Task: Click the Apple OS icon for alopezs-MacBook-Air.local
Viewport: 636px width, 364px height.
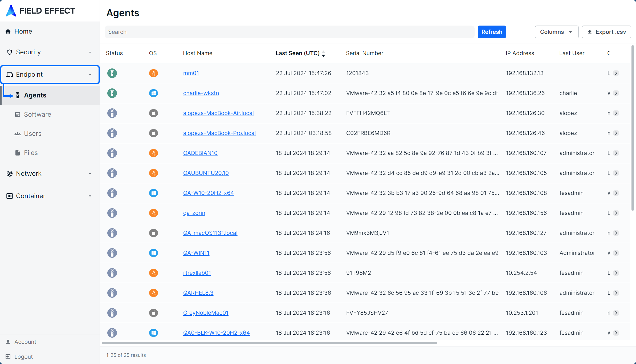Action: click(x=153, y=113)
